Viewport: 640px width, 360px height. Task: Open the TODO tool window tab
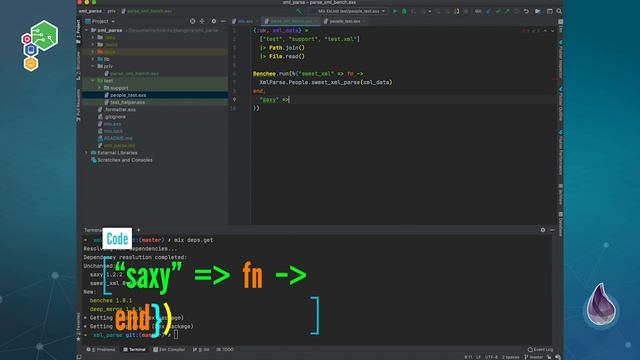pos(225,350)
